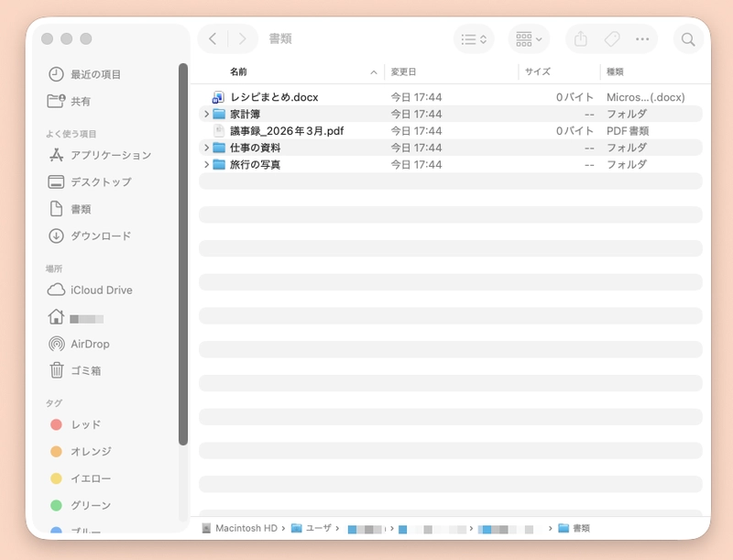This screenshot has height=560, width=733.
Task: Open the grouping dropdown in the toolbar
Action: coord(527,38)
